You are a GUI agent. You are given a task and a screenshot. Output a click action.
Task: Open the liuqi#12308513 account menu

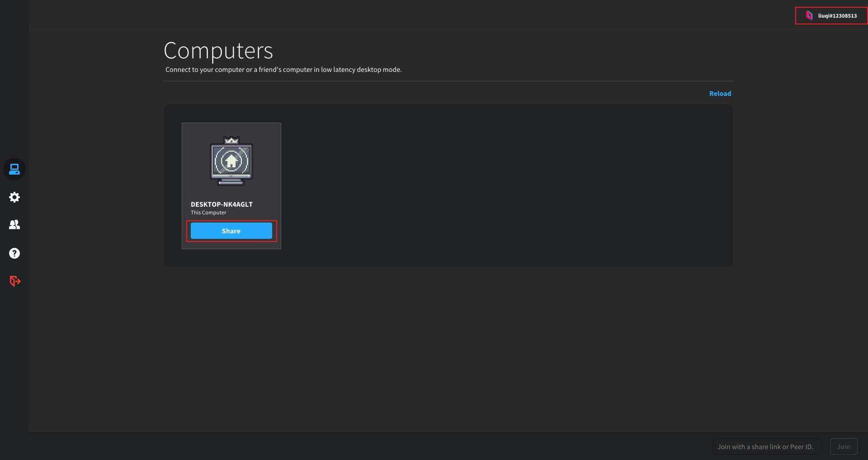tap(831, 16)
